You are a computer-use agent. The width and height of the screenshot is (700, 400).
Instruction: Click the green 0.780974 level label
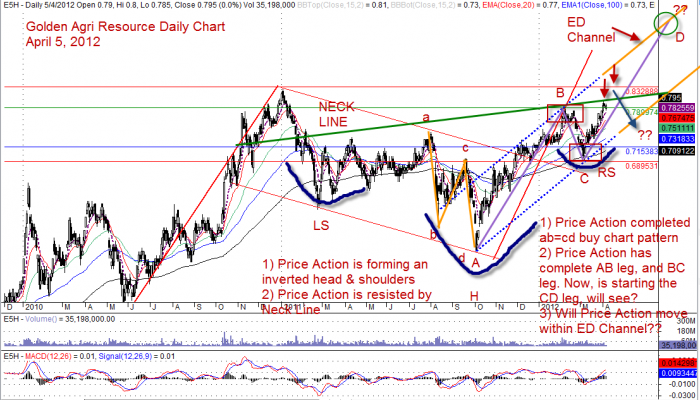pos(642,112)
